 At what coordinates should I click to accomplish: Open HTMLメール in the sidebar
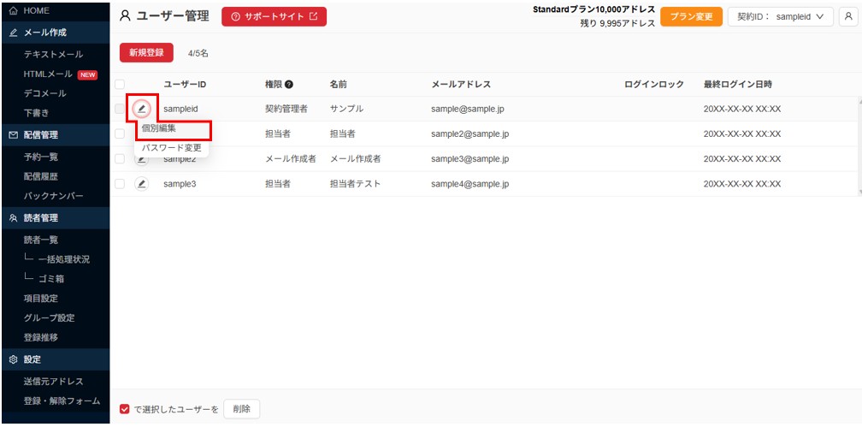coord(48,74)
